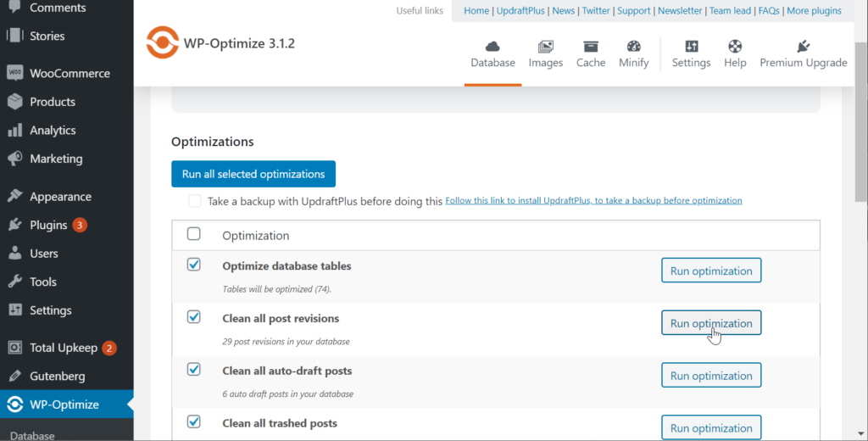Open the Cache tab icon
This screenshot has width=868, height=441.
[x=591, y=47]
